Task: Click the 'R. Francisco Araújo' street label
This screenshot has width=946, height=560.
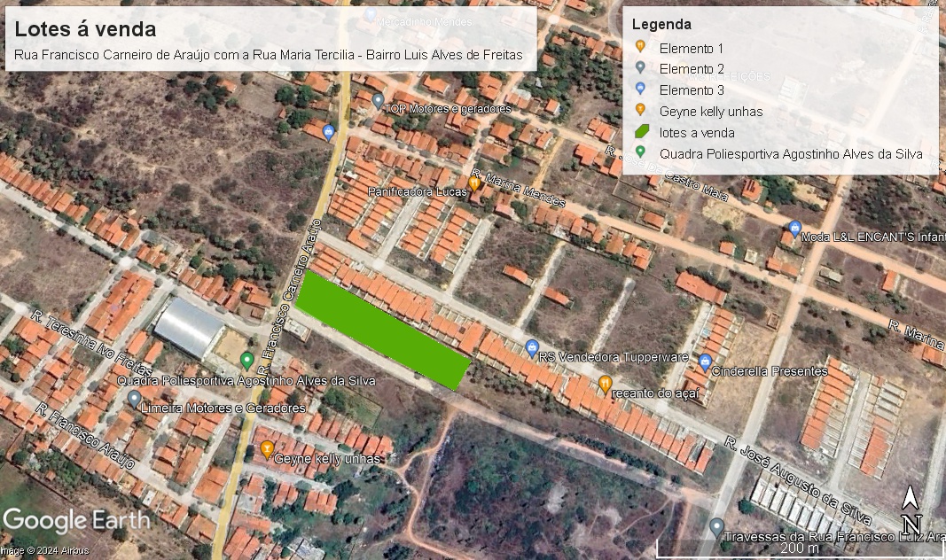Action: click(x=85, y=436)
